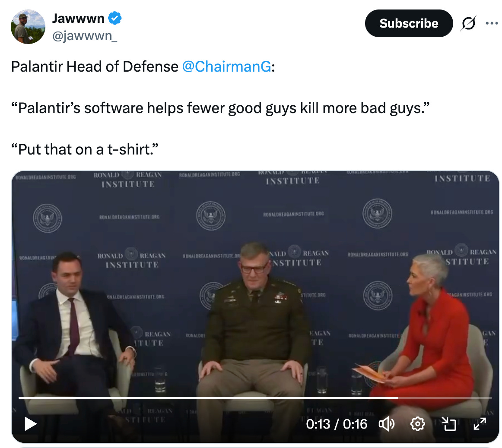Open video settings gear menu
502x448 pixels.
[417, 424]
